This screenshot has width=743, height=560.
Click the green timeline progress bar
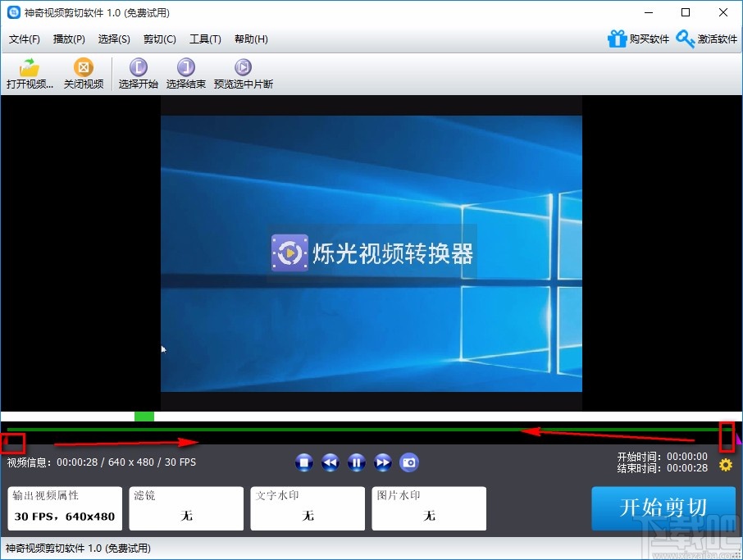(371, 430)
